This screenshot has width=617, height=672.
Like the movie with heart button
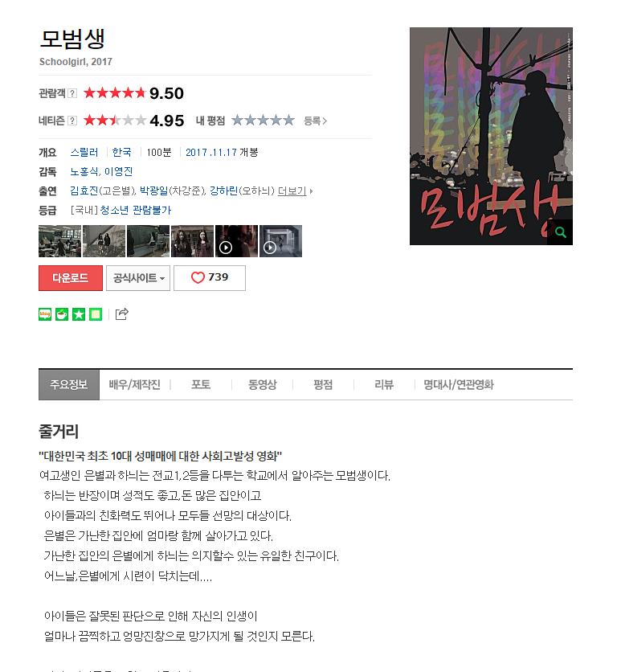coord(210,277)
